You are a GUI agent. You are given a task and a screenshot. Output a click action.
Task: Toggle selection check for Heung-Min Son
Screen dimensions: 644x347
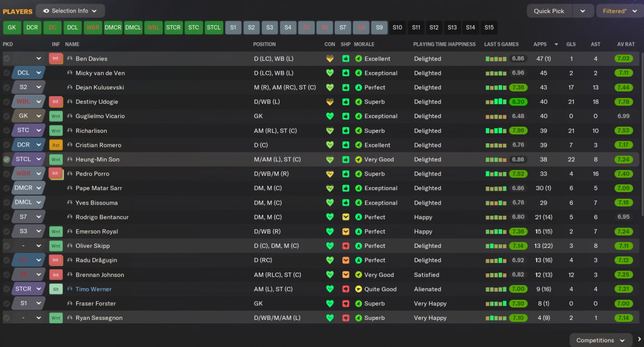pyautogui.click(x=6, y=159)
